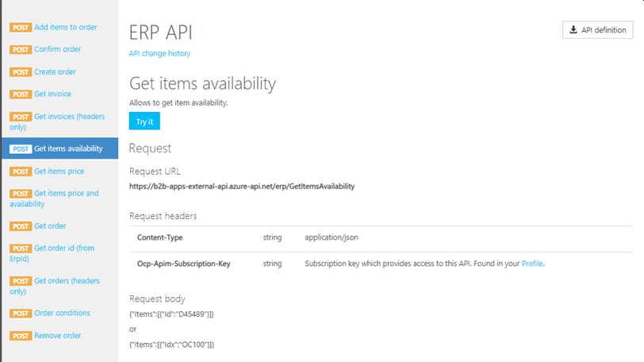This screenshot has height=362, width=644.
Task: Select Add items to order operation
Action: [x=65, y=27]
